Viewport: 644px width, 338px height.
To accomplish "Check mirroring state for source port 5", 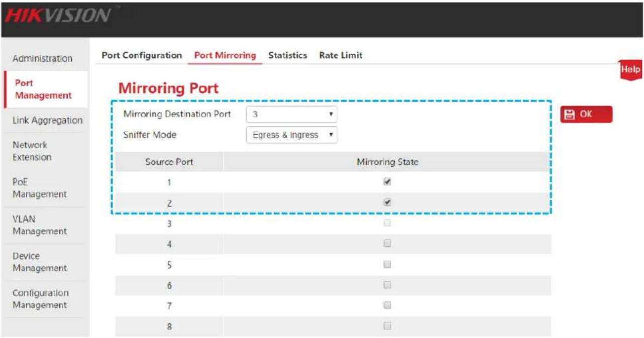I will tap(387, 264).
